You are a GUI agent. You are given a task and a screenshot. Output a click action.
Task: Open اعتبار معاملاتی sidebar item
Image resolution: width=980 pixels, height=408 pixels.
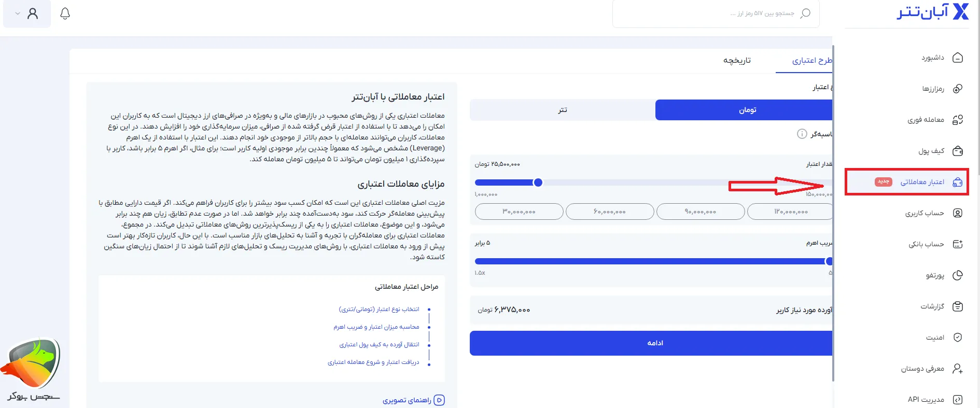(x=907, y=182)
